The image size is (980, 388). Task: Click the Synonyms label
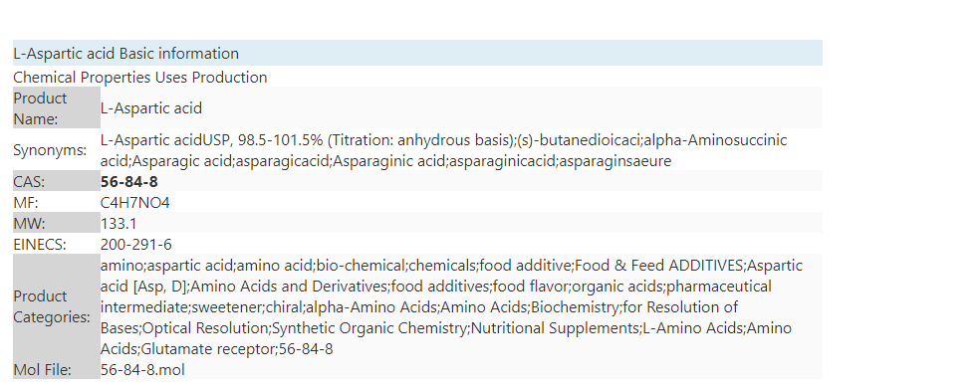[x=50, y=150]
